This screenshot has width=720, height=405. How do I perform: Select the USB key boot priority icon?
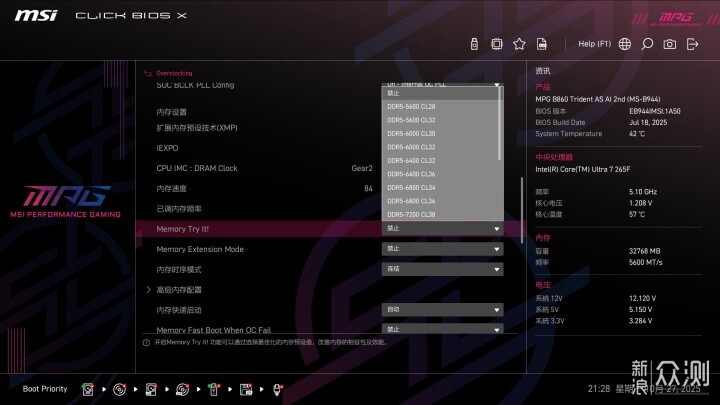pyautogui.click(x=214, y=389)
